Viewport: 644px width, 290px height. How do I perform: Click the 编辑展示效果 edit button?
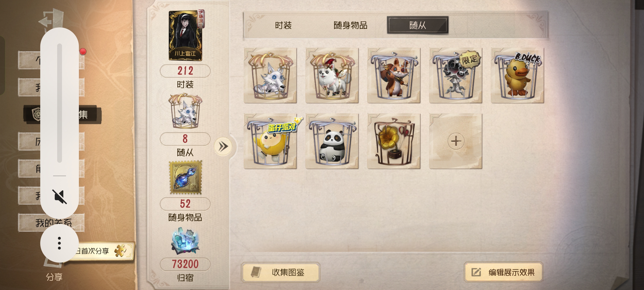point(504,272)
